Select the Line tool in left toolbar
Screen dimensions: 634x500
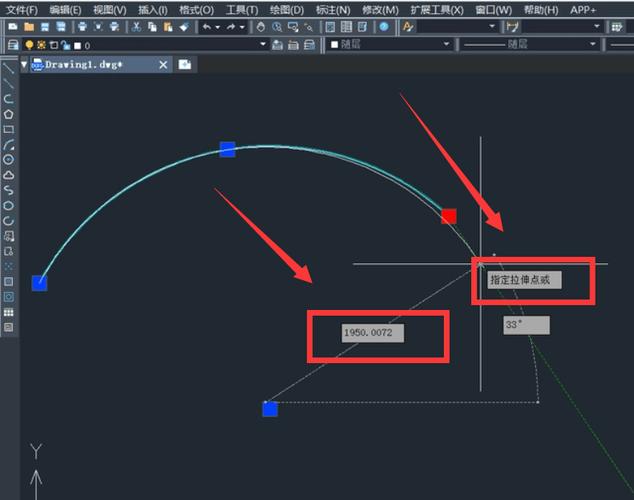(8, 69)
